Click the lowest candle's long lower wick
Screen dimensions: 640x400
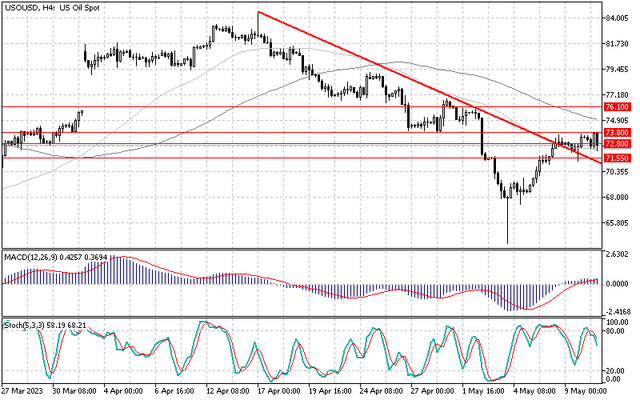[507, 225]
